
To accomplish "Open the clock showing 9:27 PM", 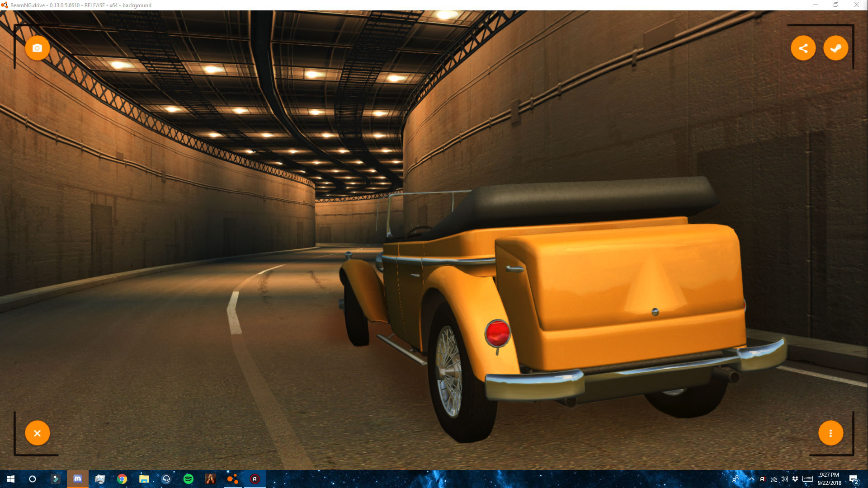I will pyautogui.click(x=829, y=479).
